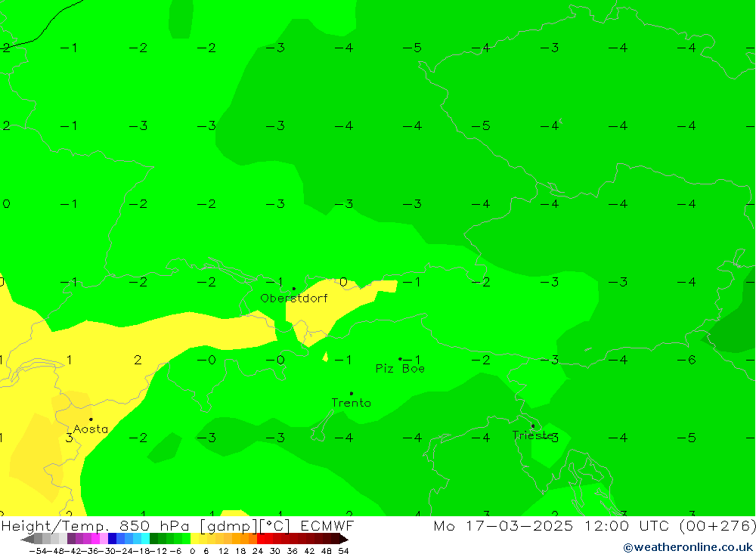This screenshot has height=554, width=756.
Task: Click the Oberstdorf city label
Action: [293, 298]
